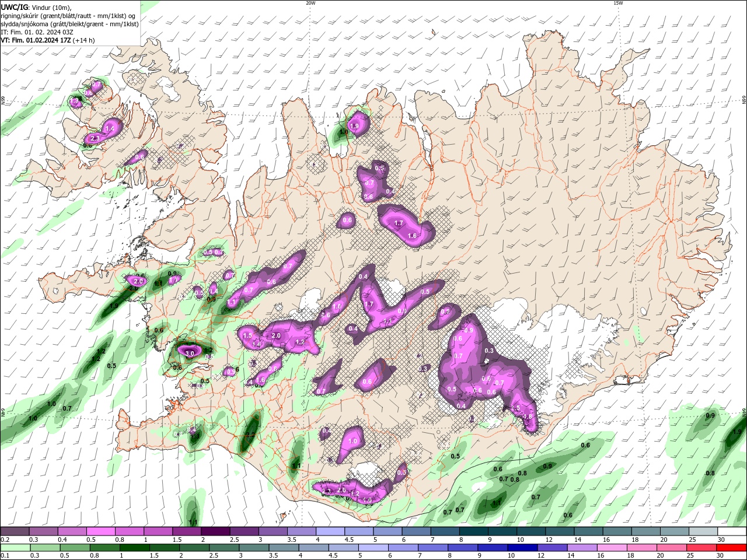The image size is (747, 560).
Task: Click the "slydda/snjókoma" legend description line
Action: (x=69, y=24)
